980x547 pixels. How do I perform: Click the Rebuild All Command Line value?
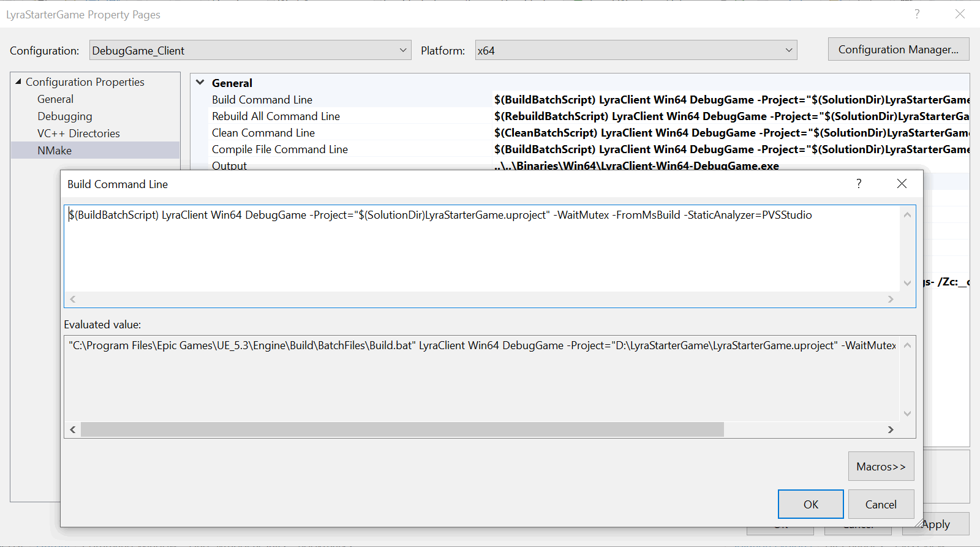tap(731, 116)
